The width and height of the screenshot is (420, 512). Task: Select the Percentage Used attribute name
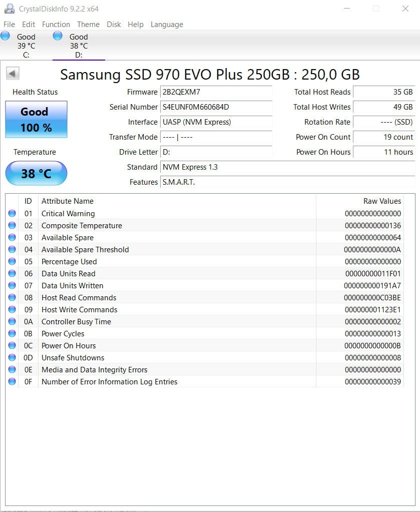pyautogui.click(x=69, y=262)
